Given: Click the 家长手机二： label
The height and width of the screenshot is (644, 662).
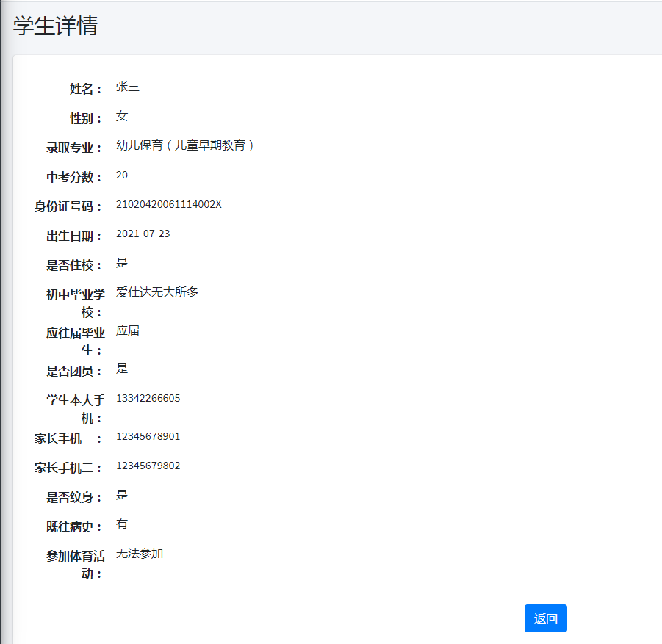Looking at the screenshot, I should coord(68,468).
